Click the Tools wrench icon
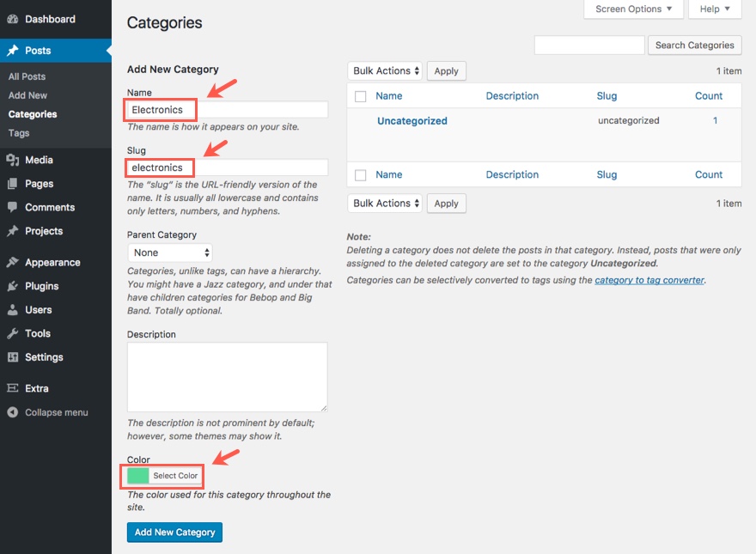This screenshot has width=756, height=554. click(13, 333)
